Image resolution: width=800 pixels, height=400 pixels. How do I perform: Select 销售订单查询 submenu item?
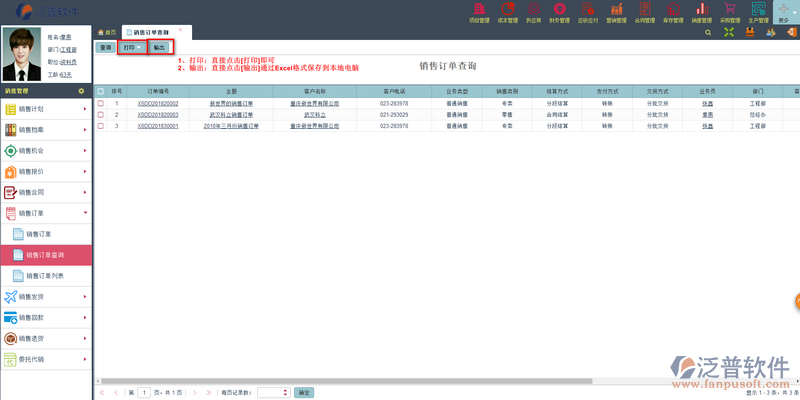[46, 255]
